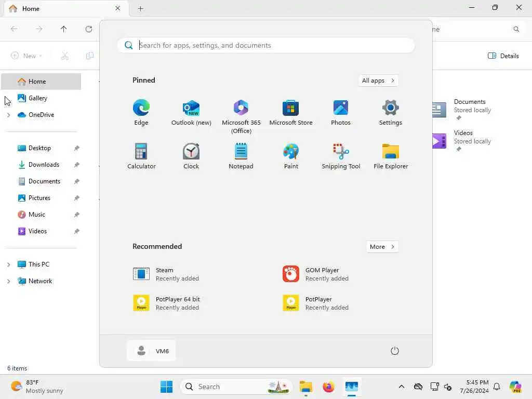The width and height of the screenshot is (532, 399).
Task: Unpin Music via its pin icon
Action: click(x=77, y=215)
